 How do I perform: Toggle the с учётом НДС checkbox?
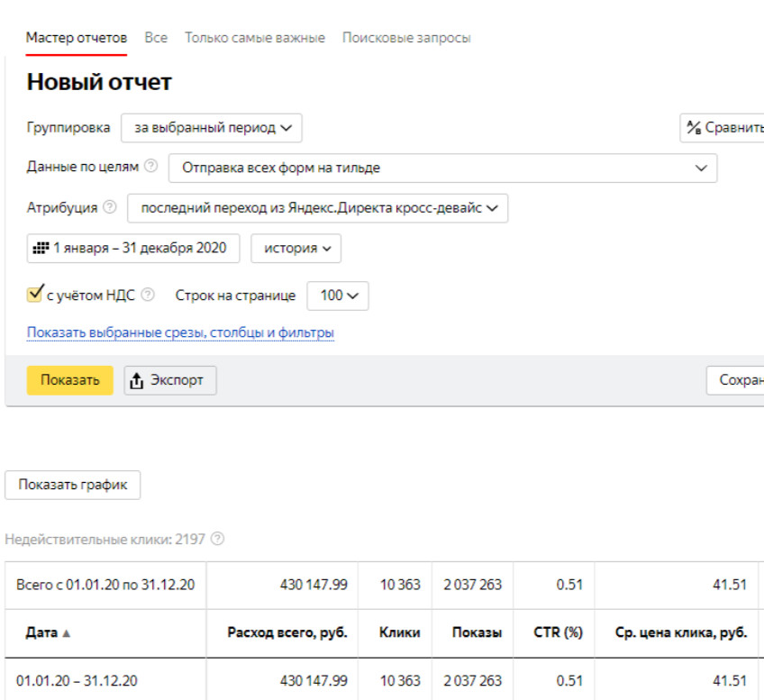coord(36,294)
